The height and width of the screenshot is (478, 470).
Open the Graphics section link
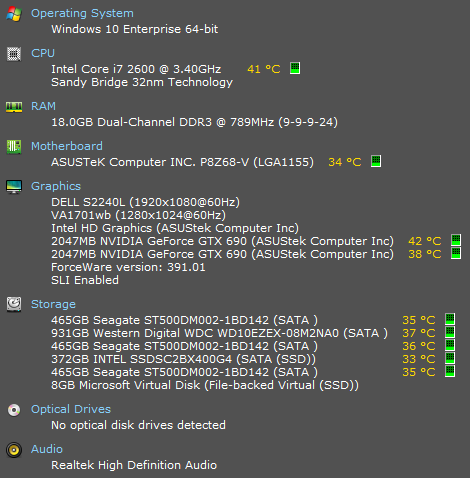[56, 186]
